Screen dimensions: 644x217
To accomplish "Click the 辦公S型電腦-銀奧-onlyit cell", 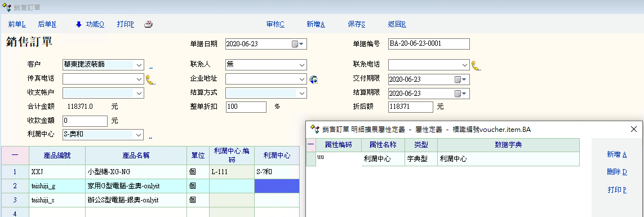I will 136,200.
